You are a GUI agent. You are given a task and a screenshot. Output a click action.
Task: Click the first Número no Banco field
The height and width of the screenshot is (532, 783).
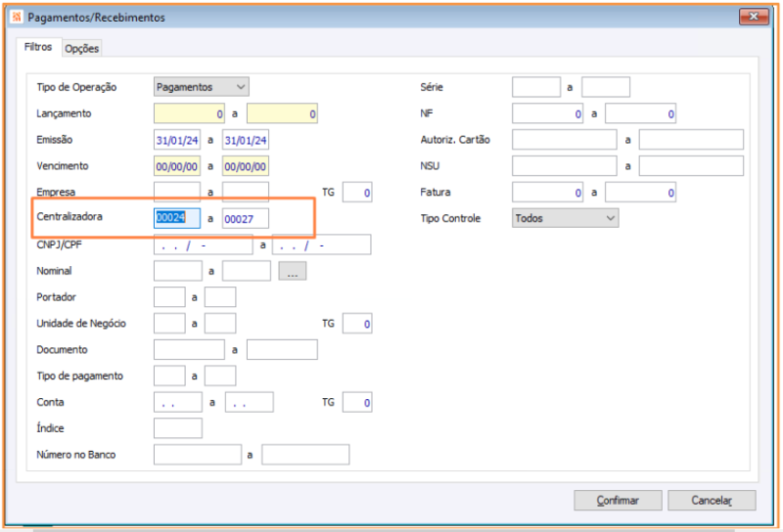[198, 455]
